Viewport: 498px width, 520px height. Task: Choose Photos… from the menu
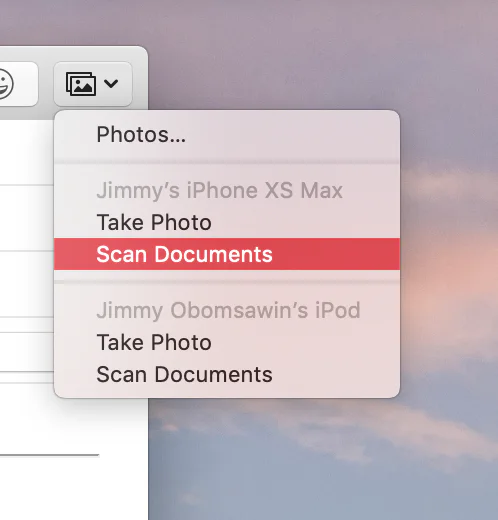coord(227,135)
